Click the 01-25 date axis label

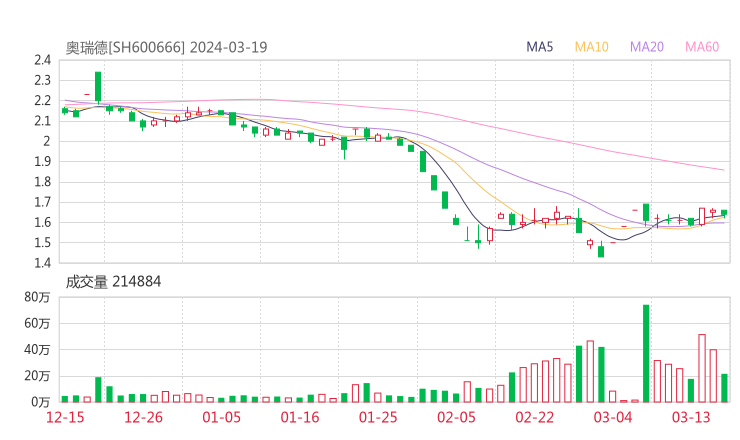[378, 417]
